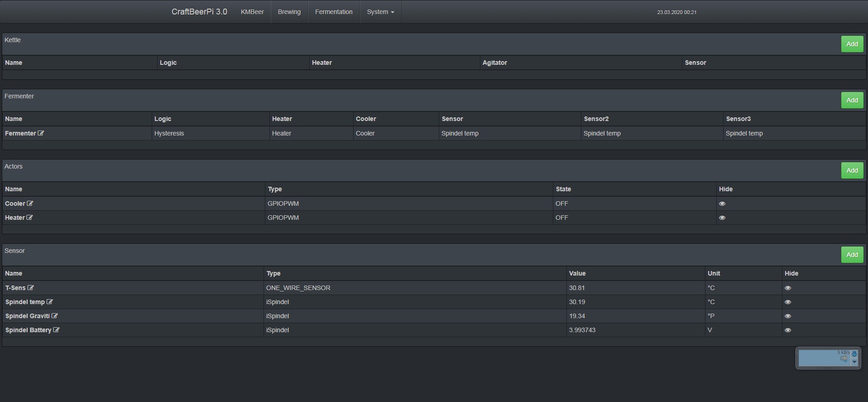Open the Spindel Graviti sensor name link
Viewport: 868px width, 402px height.
[28, 316]
